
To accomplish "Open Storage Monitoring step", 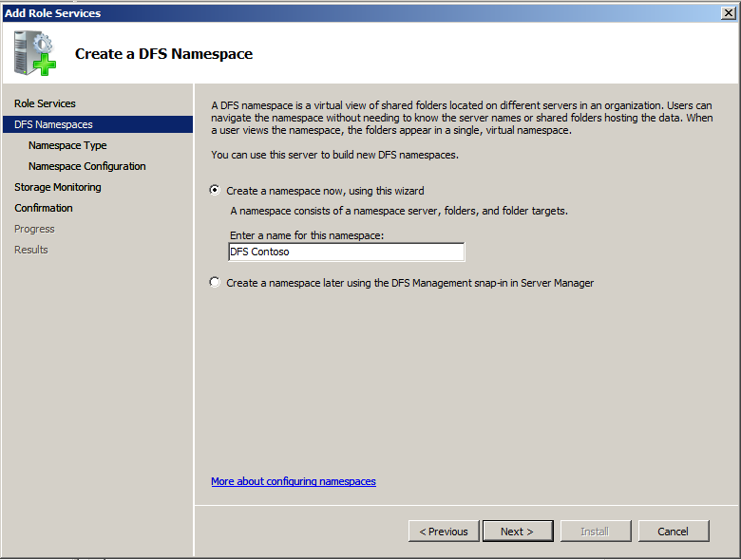I will 58,187.
